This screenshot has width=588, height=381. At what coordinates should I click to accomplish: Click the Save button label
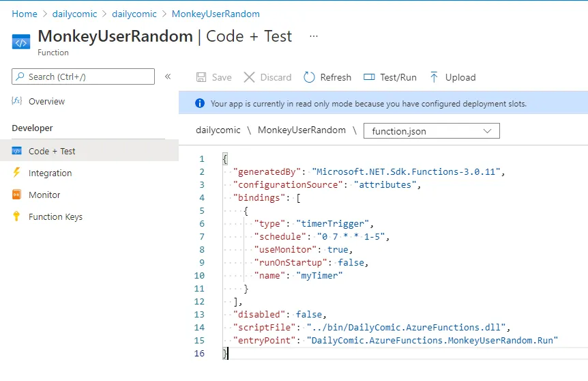point(222,77)
